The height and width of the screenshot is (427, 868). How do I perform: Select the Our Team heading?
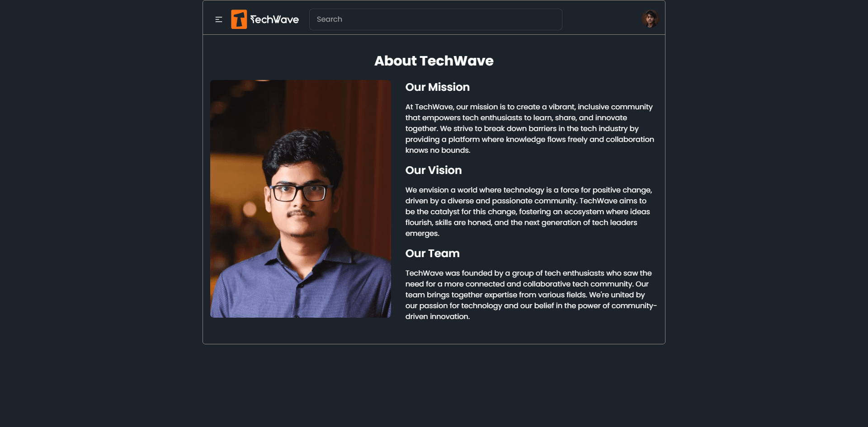432,253
